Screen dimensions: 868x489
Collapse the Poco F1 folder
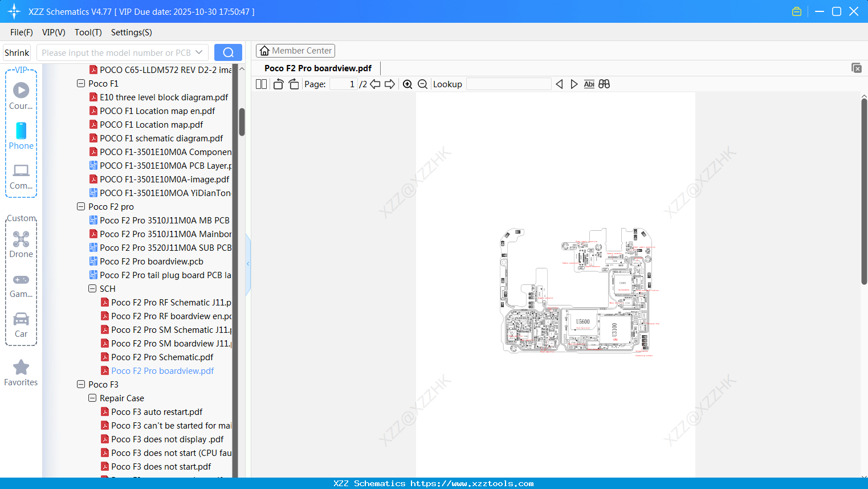(81, 84)
